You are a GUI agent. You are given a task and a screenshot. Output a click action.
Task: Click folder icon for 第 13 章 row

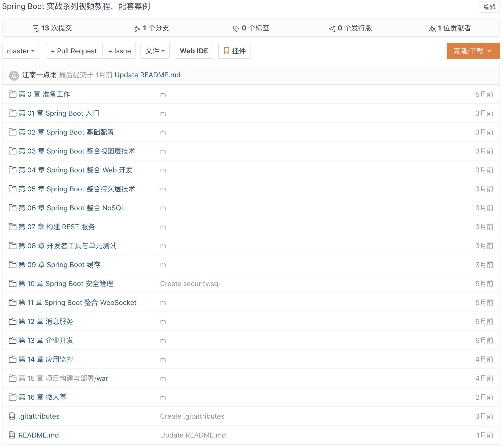click(x=12, y=340)
